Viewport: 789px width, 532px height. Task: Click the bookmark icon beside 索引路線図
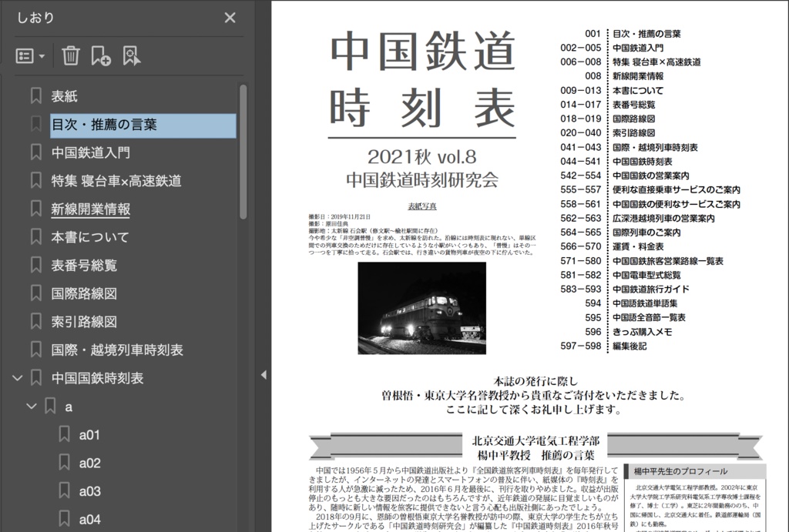pyautogui.click(x=36, y=322)
